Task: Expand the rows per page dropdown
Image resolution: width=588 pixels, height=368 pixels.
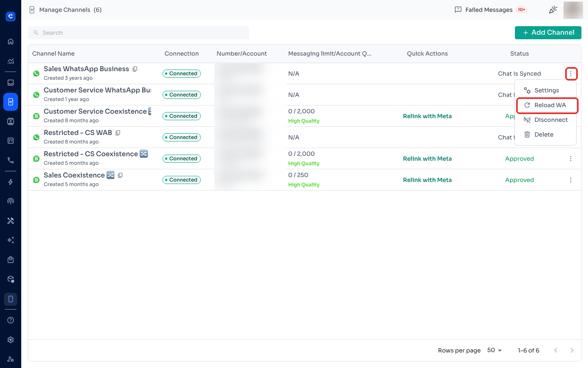Action: pos(494,350)
